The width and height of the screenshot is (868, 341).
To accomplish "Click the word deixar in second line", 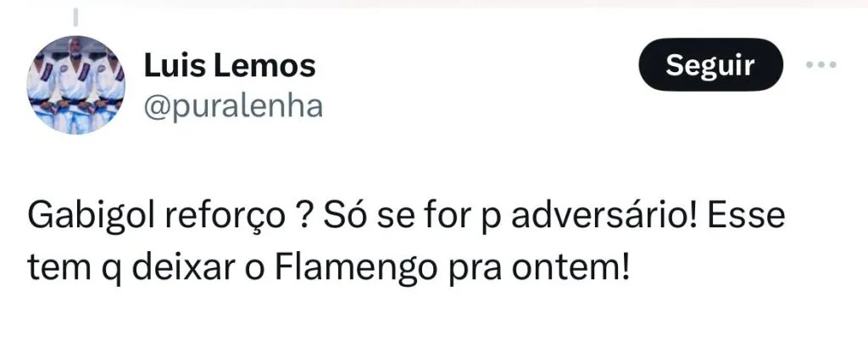I will point(185,267).
